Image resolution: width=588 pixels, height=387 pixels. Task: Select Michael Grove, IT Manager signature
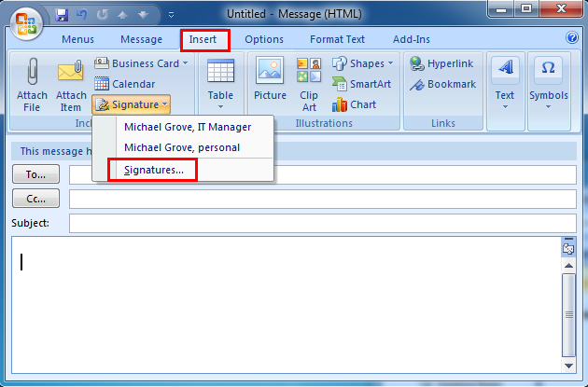point(188,127)
